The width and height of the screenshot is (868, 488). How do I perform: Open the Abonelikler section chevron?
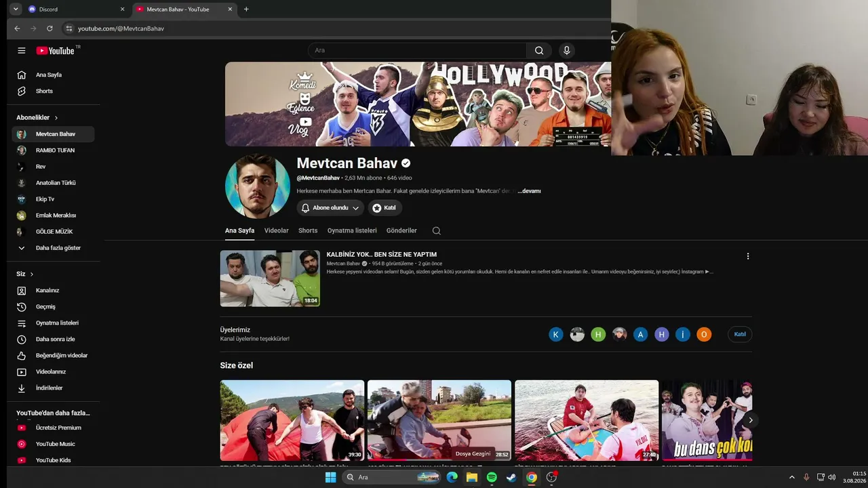click(x=56, y=118)
